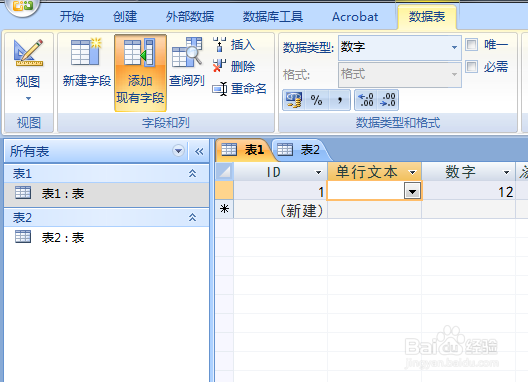The image size is (528, 382).
Task: Click 删除 (Delete) column button
Action: 235,66
